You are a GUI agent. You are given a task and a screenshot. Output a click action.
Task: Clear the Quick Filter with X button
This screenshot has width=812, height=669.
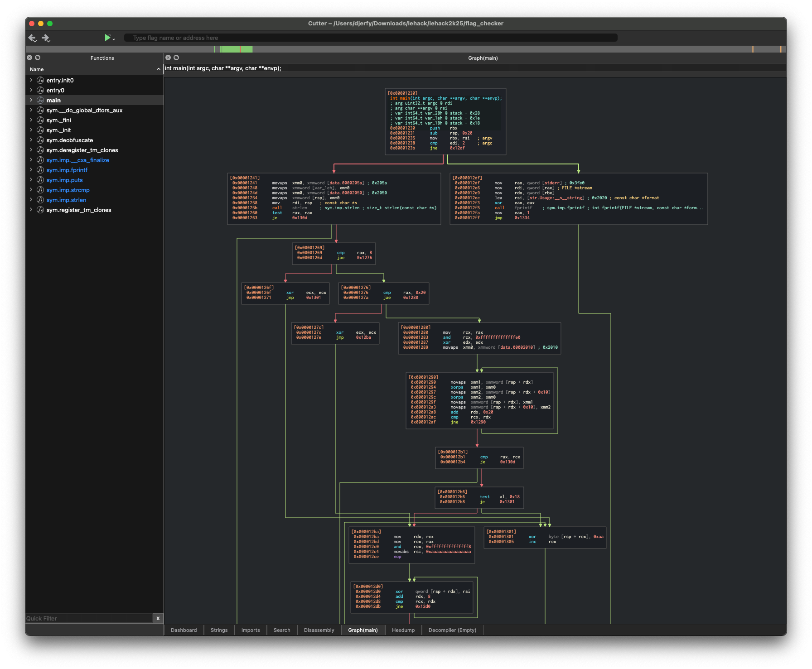(x=158, y=618)
